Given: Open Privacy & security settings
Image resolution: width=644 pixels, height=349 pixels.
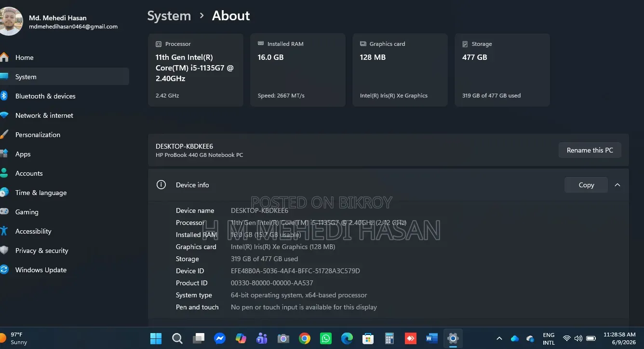Looking at the screenshot, I should (x=65, y=251).
